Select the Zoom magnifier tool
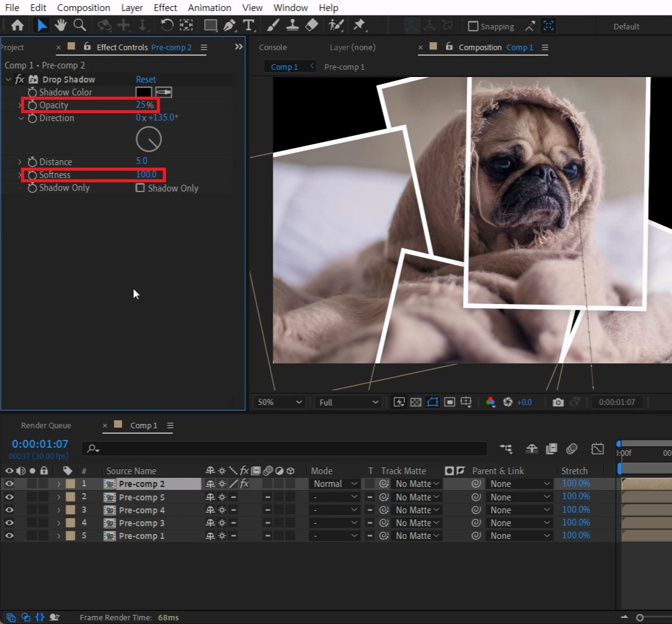This screenshot has width=672, height=624. pos(79,26)
